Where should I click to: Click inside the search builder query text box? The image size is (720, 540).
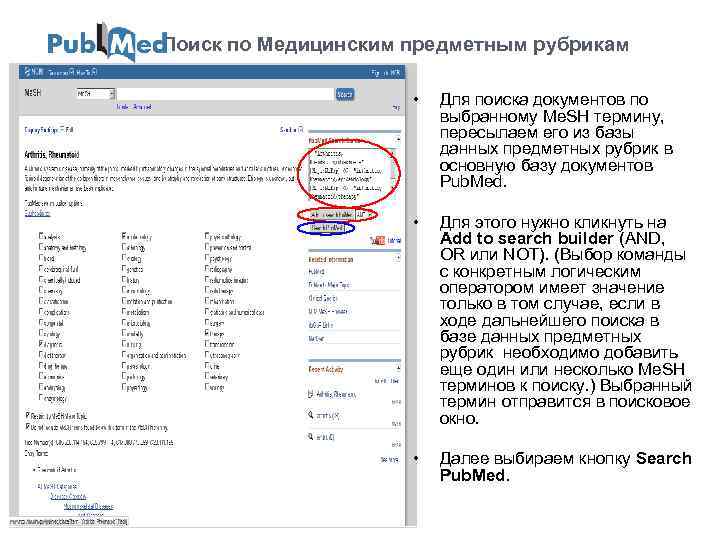(x=350, y=174)
